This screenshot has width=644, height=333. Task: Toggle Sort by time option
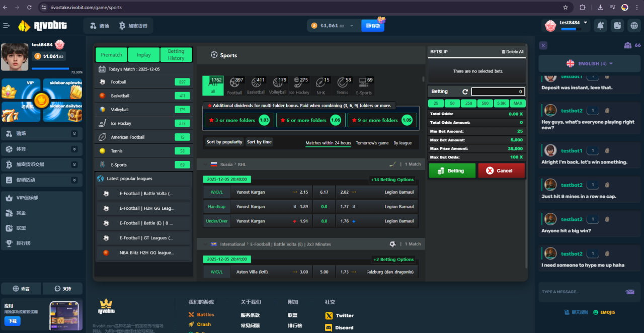click(x=259, y=142)
